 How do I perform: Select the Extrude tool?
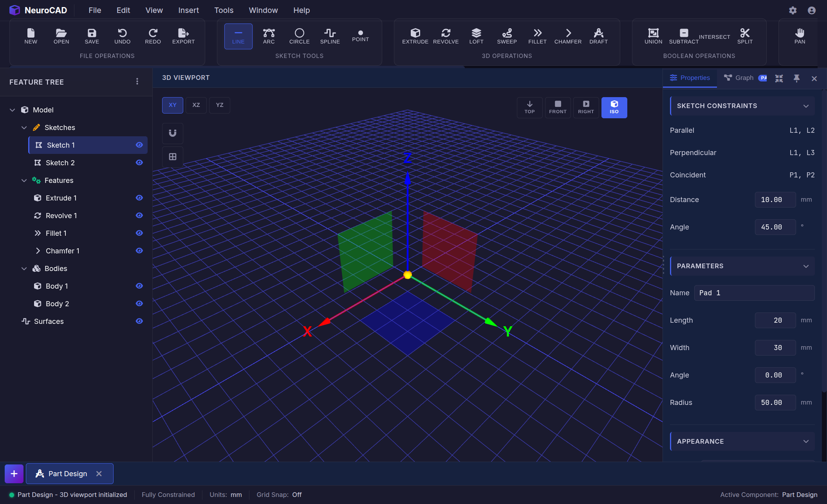point(415,36)
